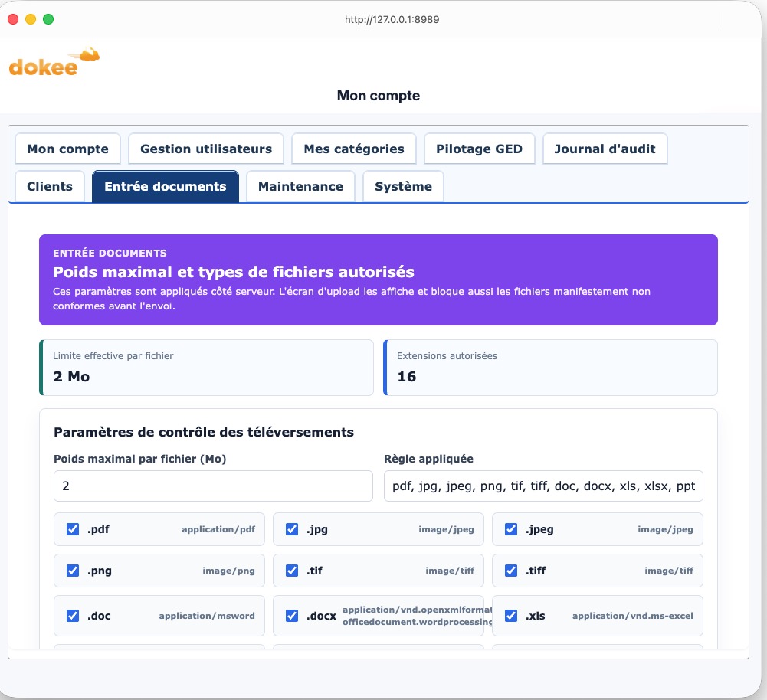
Task: Uncheck the .tiff extension checkbox
Action: click(511, 571)
